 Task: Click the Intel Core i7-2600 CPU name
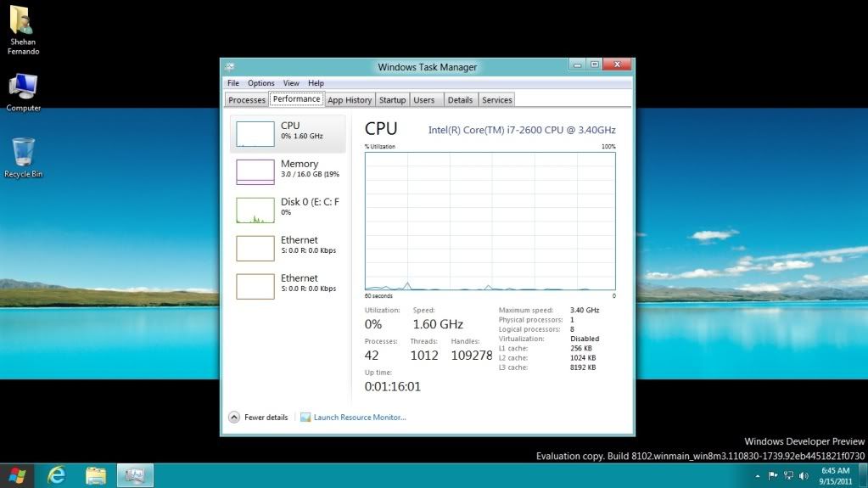[x=522, y=130]
